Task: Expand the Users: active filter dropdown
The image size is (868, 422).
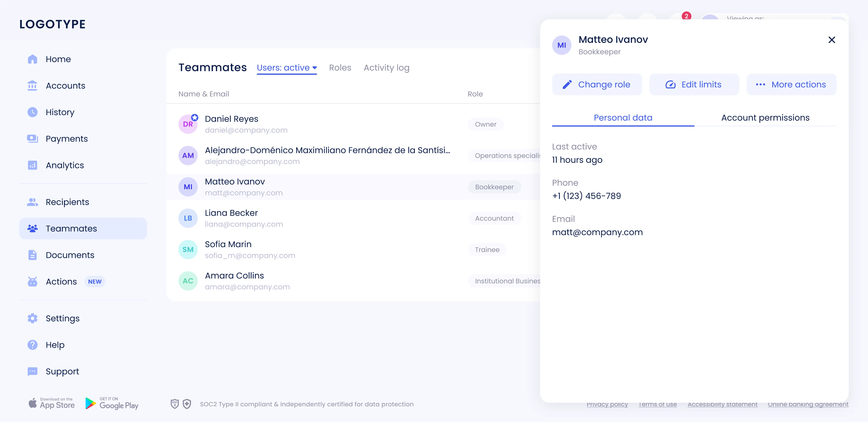Action: [287, 68]
